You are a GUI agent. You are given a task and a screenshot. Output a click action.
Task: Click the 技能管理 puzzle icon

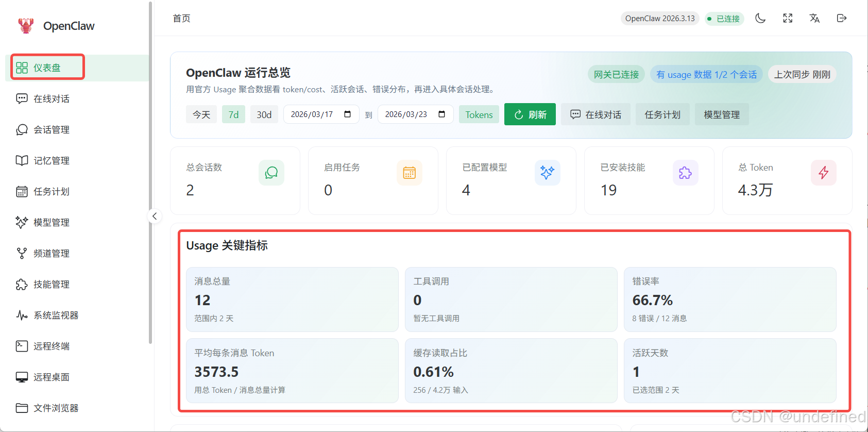click(x=22, y=284)
